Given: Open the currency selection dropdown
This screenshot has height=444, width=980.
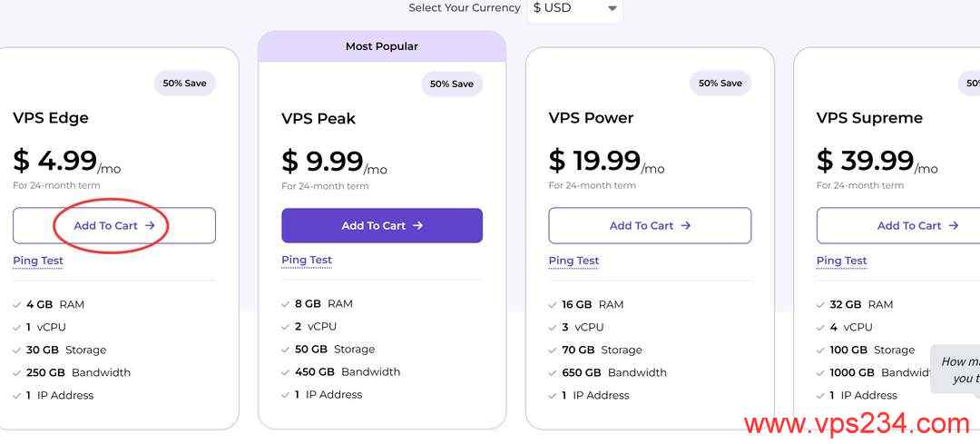Looking at the screenshot, I should (x=573, y=8).
